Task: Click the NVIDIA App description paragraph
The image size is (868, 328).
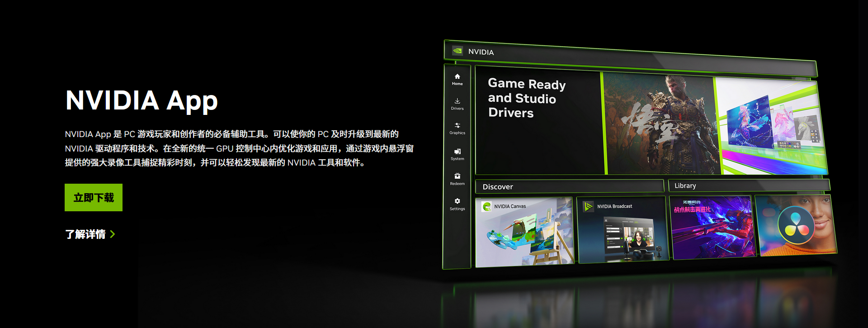Action: pyautogui.click(x=239, y=148)
